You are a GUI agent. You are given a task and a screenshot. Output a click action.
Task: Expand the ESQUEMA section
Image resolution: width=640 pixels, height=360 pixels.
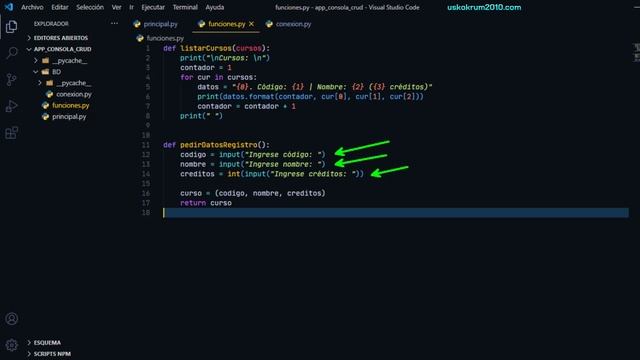click(x=29, y=342)
